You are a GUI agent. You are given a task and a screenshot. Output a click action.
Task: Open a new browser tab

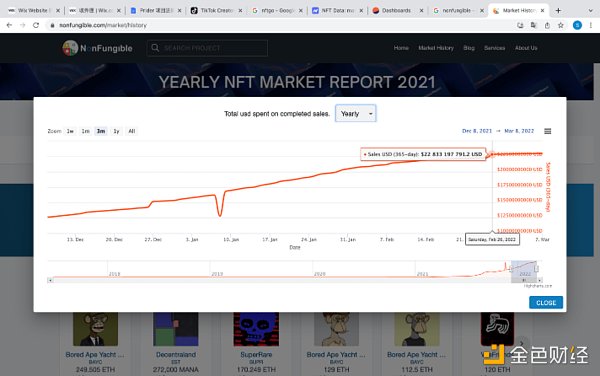[x=558, y=10]
